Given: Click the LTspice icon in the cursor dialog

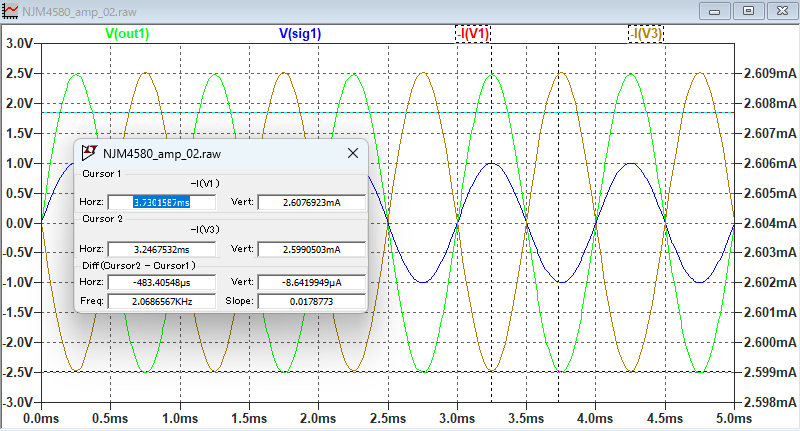Looking at the screenshot, I should tap(89, 153).
